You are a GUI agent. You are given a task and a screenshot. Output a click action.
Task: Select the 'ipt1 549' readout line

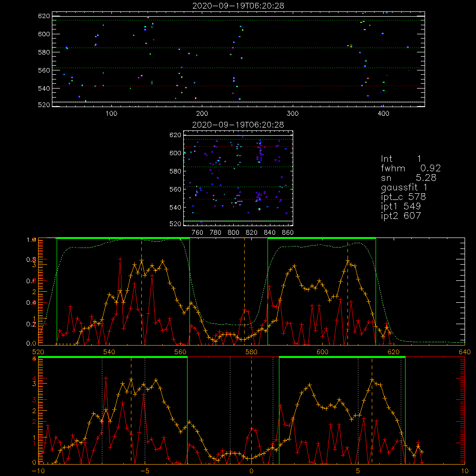401,207
